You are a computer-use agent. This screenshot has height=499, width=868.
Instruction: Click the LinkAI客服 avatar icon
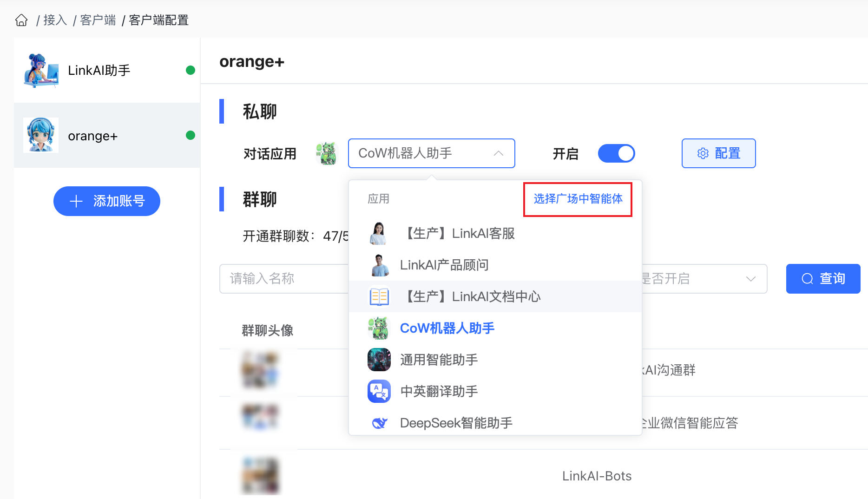point(379,233)
